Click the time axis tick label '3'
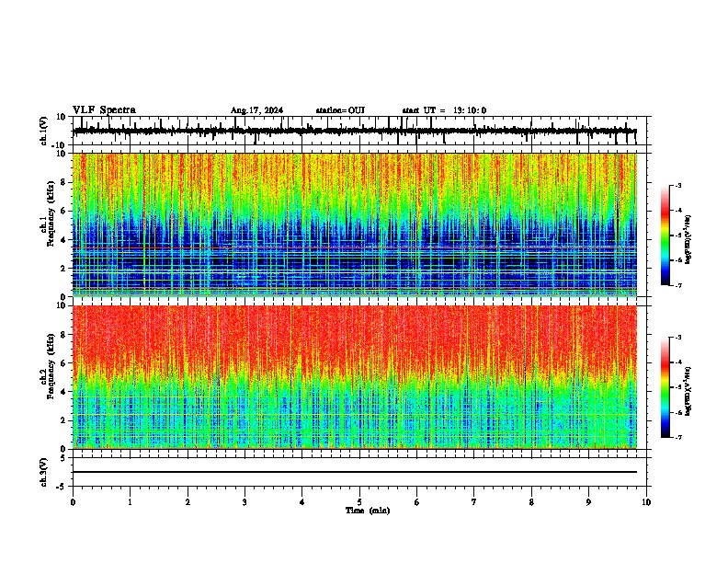Viewport: 728px width, 563px height. pyautogui.click(x=245, y=502)
